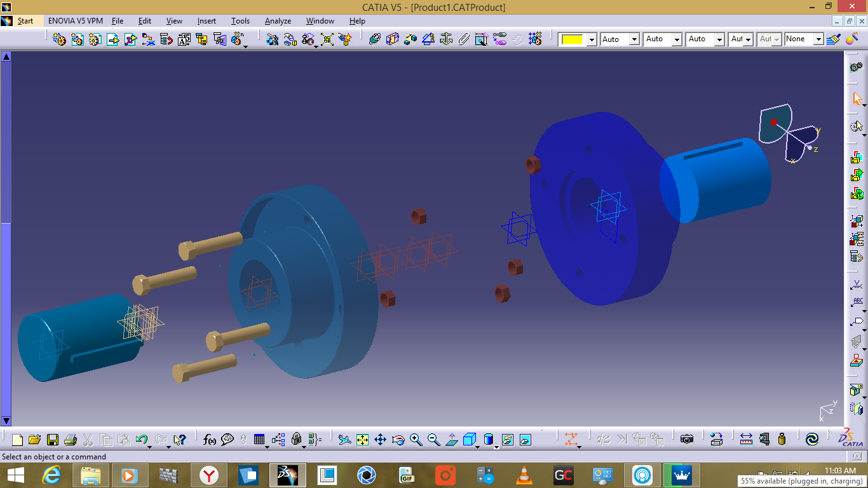Click the 3D compass in the viewport
The height and width of the screenshot is (488, 868).
click(788, 133)
